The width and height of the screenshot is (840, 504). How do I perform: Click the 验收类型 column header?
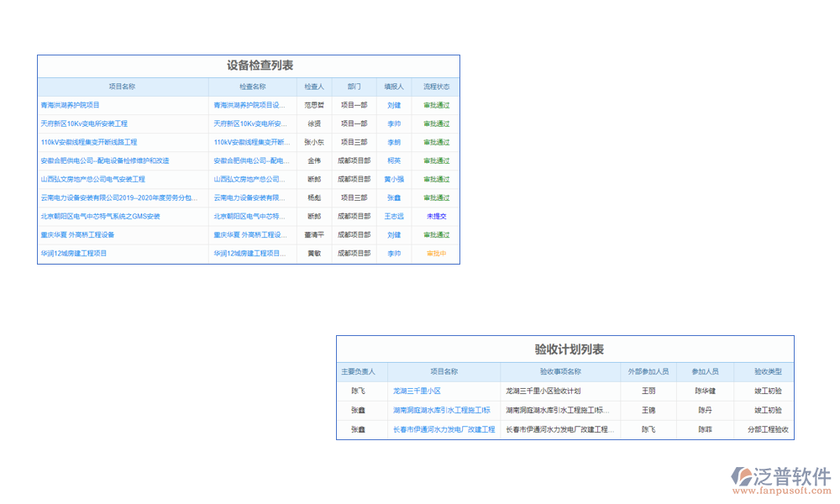[767, 370]
